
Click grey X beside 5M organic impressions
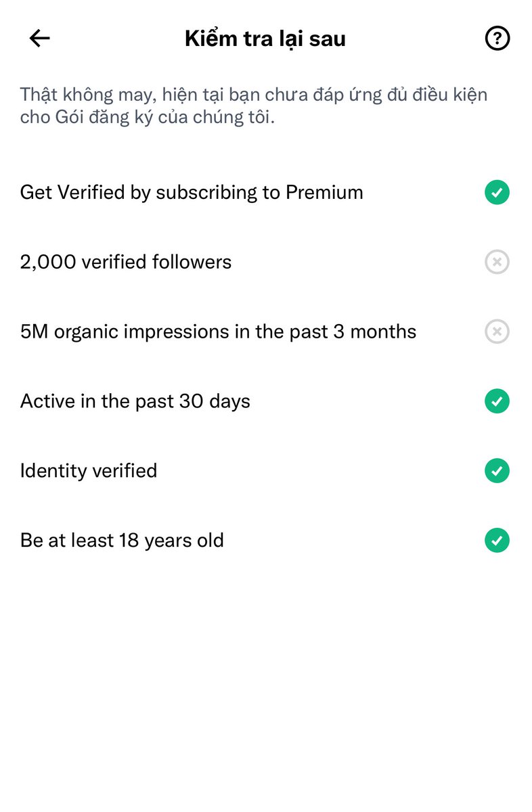(497, 332)
